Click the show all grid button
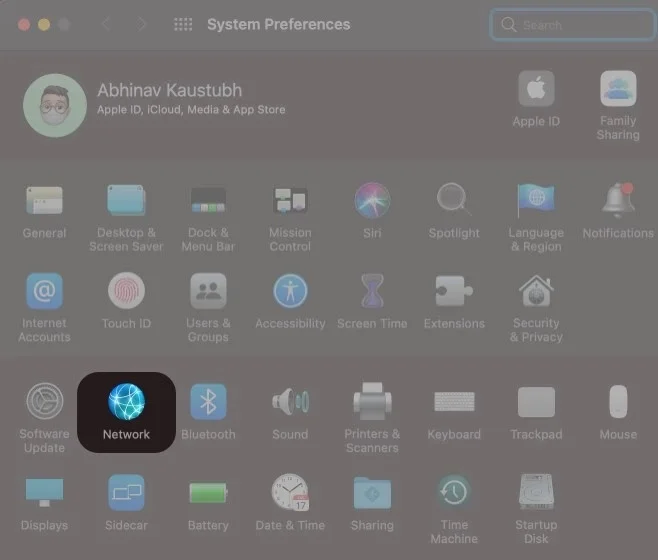This screenshot has width=658, height=560. pyautogui.click(x=183, y=24)
